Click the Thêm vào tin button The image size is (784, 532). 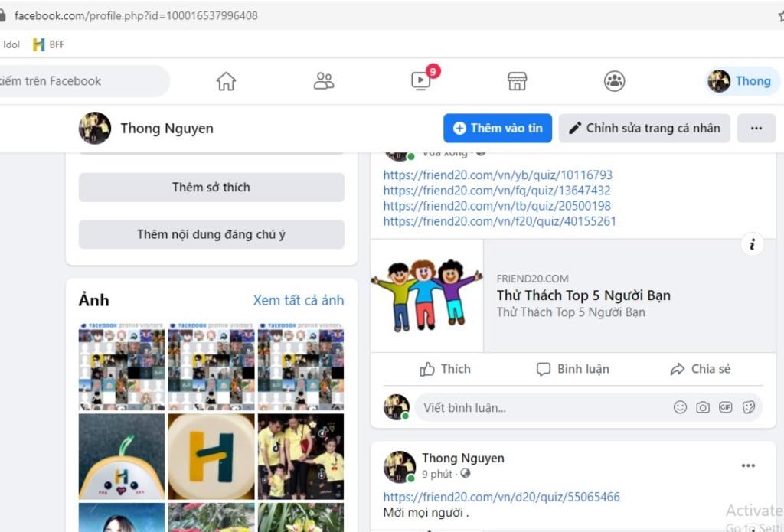498,128
